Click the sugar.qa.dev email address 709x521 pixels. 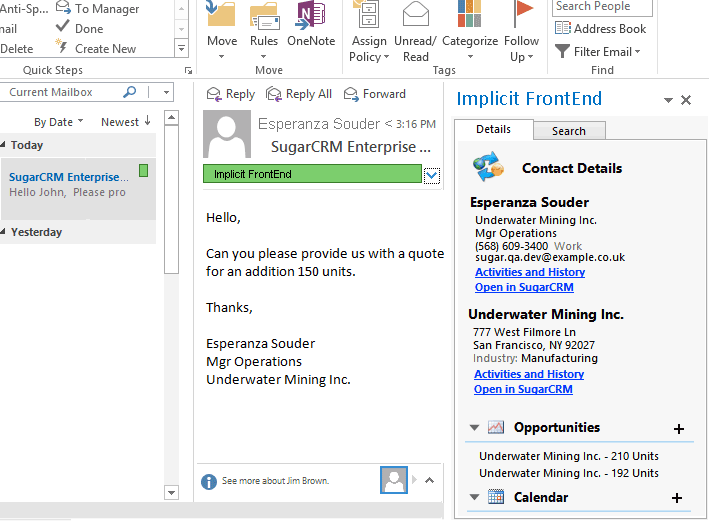(550, 257)
